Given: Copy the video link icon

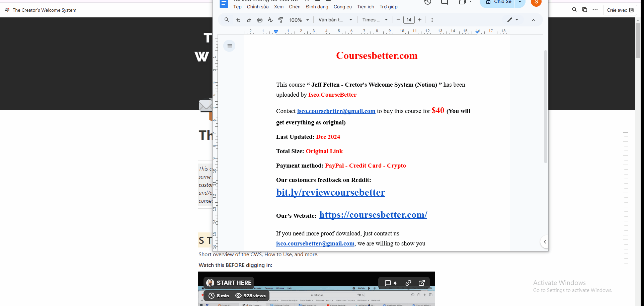Looking at the screenshot, I should 408,283.
